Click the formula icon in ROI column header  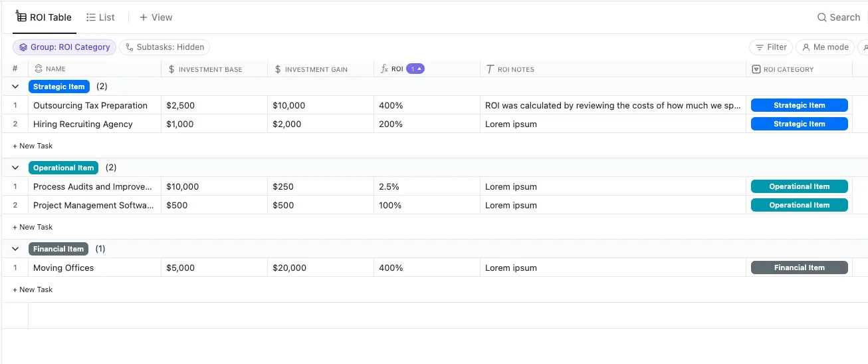(x=384, y=69)
